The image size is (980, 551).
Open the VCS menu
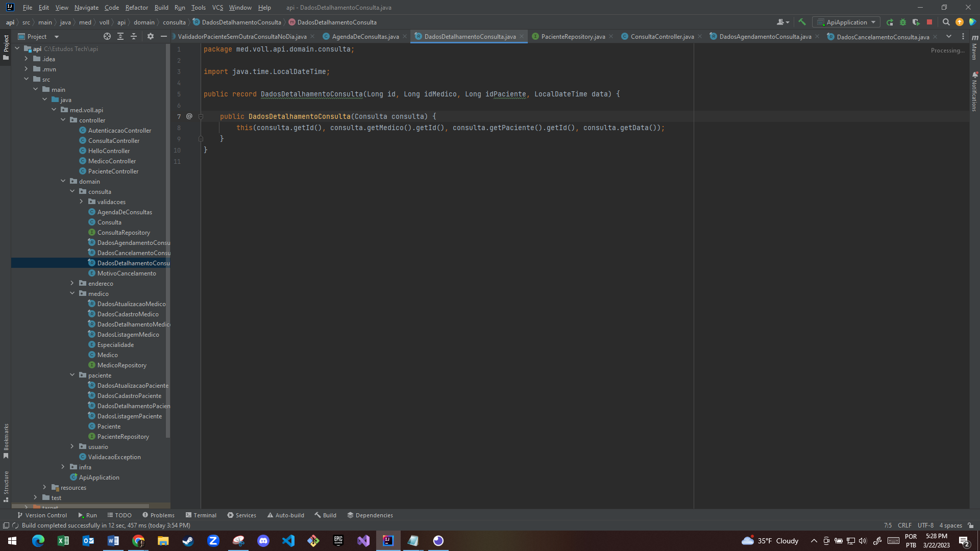point(217,7)
